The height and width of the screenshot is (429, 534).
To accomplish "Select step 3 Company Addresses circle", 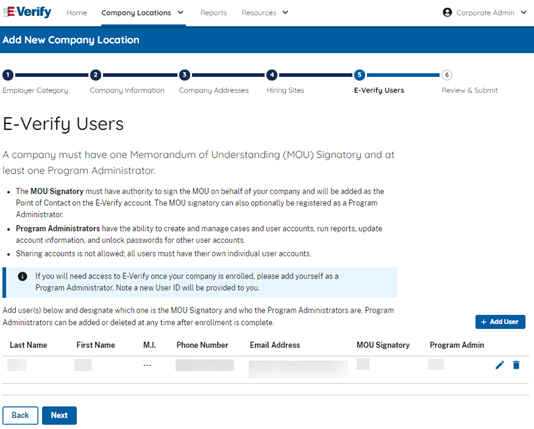I will pyautogui.click(x=185, y=75).
